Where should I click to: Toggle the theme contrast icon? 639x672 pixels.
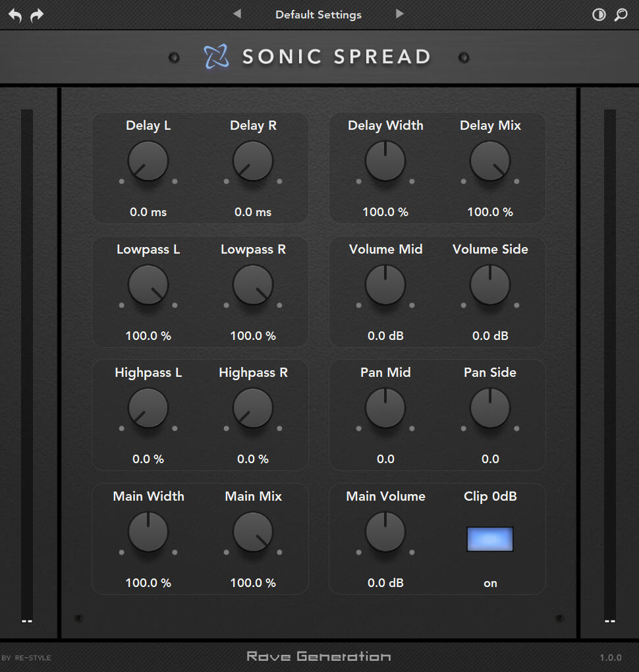[x=598, y=14]
